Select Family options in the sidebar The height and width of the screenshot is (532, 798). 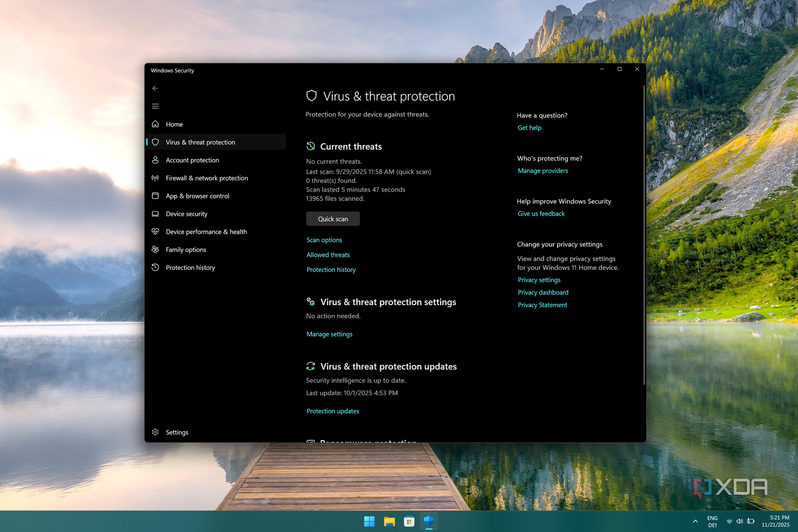[x=216, y=250]
